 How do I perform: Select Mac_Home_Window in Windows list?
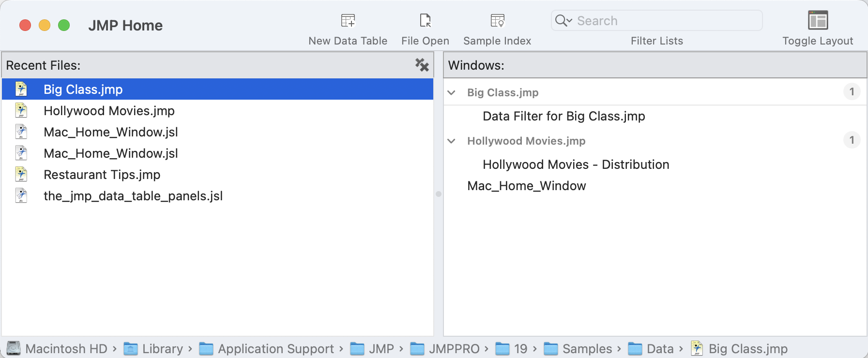point(526,186)
